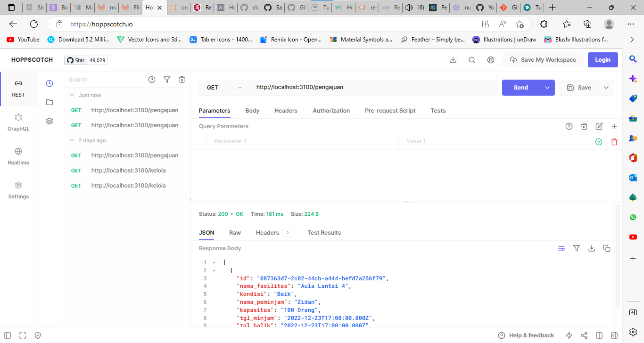Filter history using the funnel icon

click(x=167, y=79)
